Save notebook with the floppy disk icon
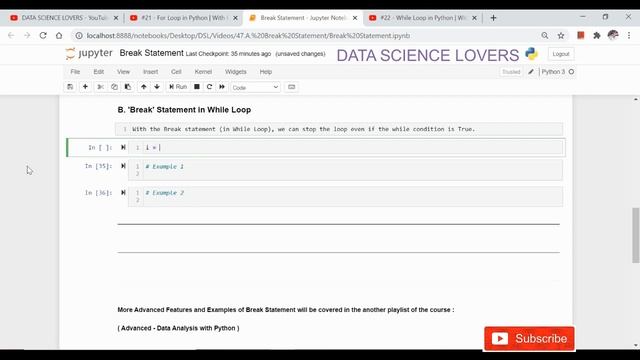 click(70, 87)
